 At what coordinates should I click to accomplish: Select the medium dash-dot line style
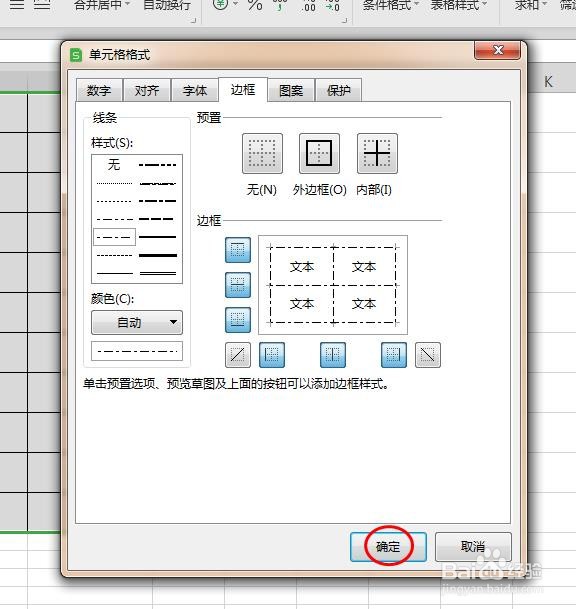click(x=158, y=201)
